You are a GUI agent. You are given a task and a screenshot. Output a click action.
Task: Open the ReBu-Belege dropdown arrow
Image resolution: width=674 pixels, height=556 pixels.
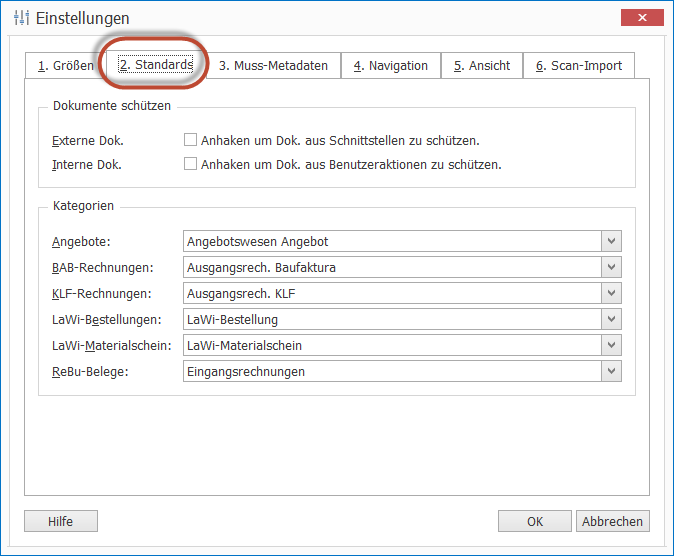pyautogui.click(x=612, y=372)
